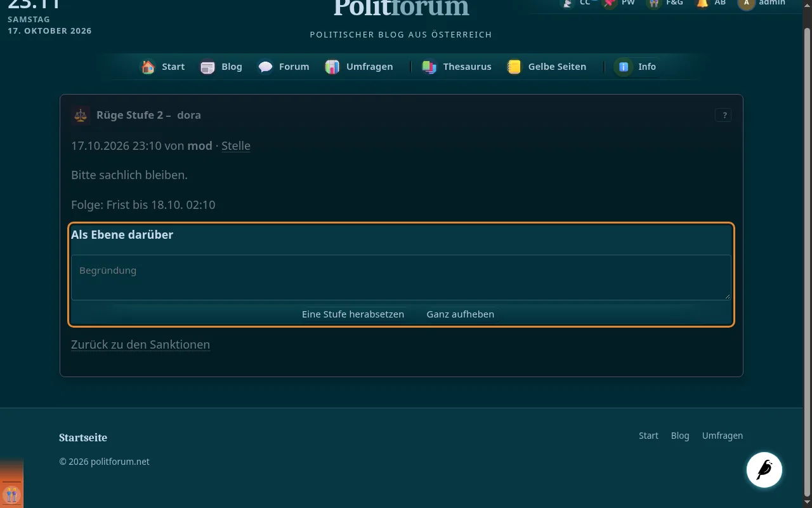Open the admin avatar circle

point(746,3)
